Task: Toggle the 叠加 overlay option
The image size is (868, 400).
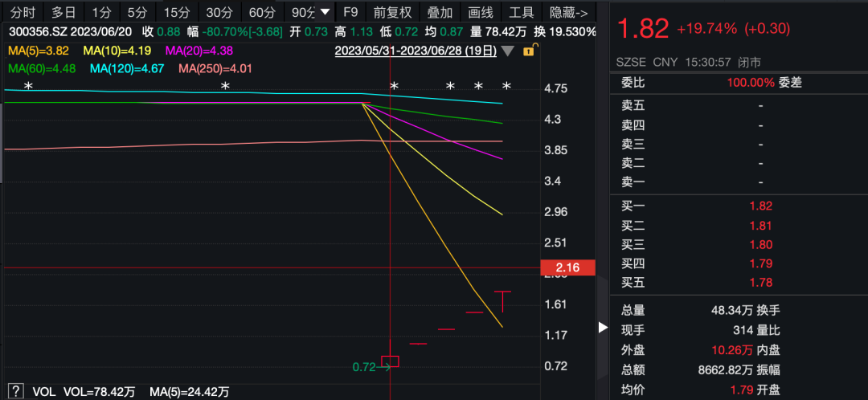Action: pyautogui.click(x=440, y=12)
